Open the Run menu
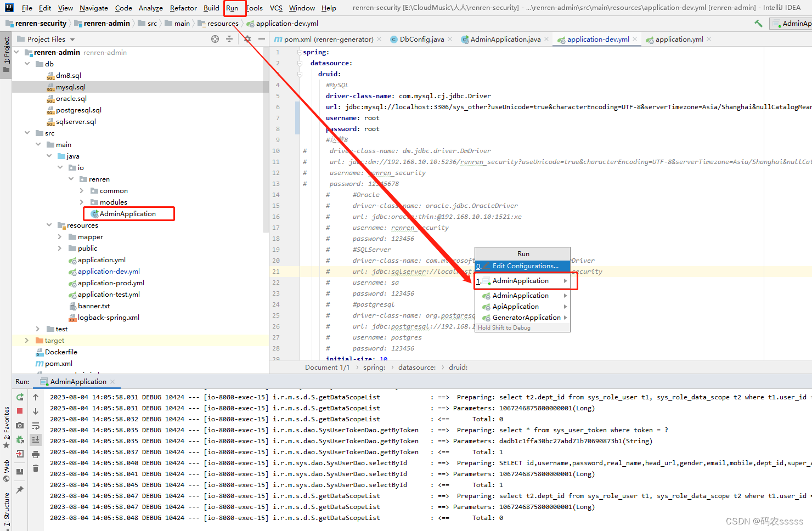 click(232, 8)
